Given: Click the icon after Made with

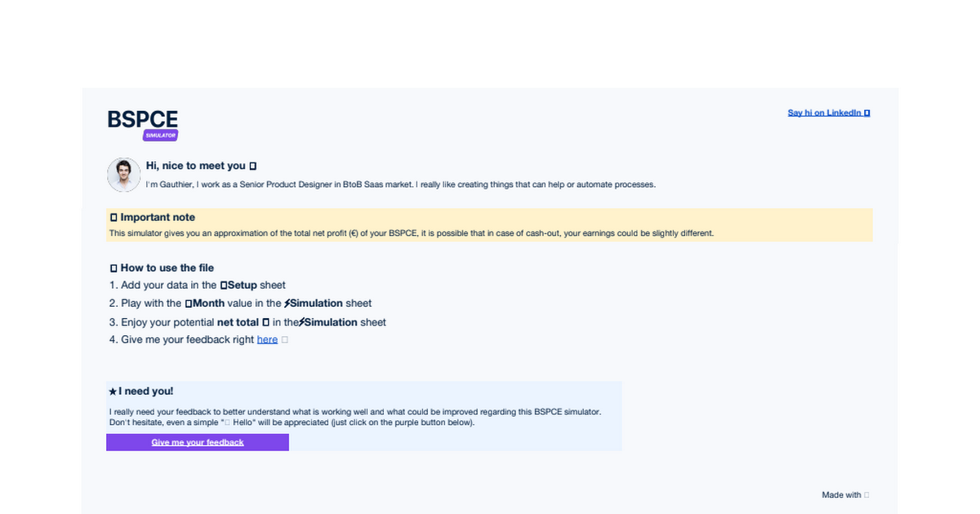Looking at the screenshot, I should click(866, 495).
